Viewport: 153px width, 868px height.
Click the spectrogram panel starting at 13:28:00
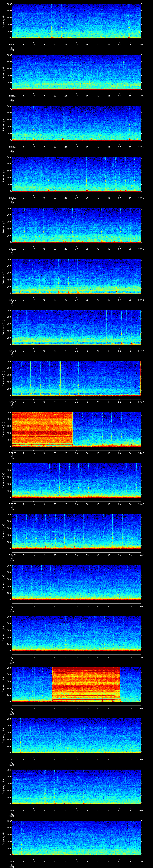click(x=76, y=736)
